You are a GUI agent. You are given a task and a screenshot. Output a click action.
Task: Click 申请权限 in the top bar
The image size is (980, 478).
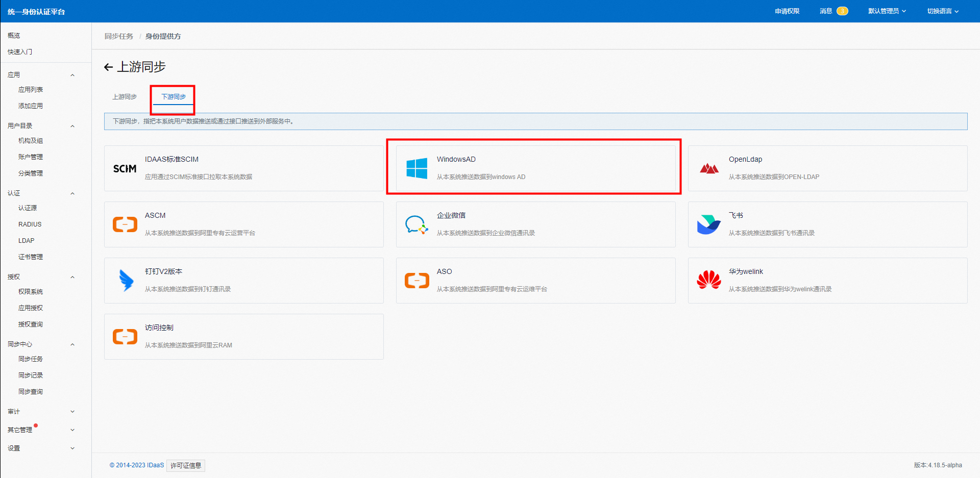coord(787,11)
